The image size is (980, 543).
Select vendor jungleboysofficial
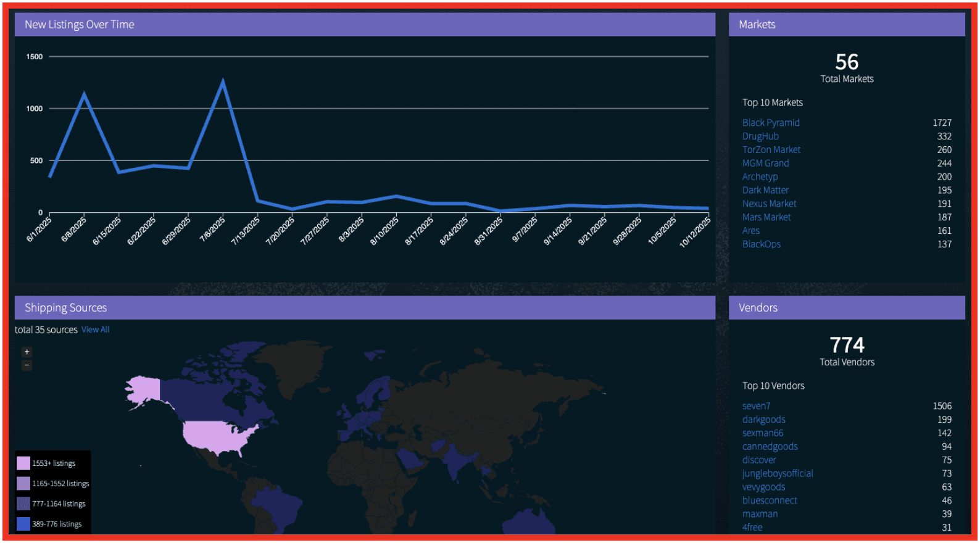click(777, 473)
